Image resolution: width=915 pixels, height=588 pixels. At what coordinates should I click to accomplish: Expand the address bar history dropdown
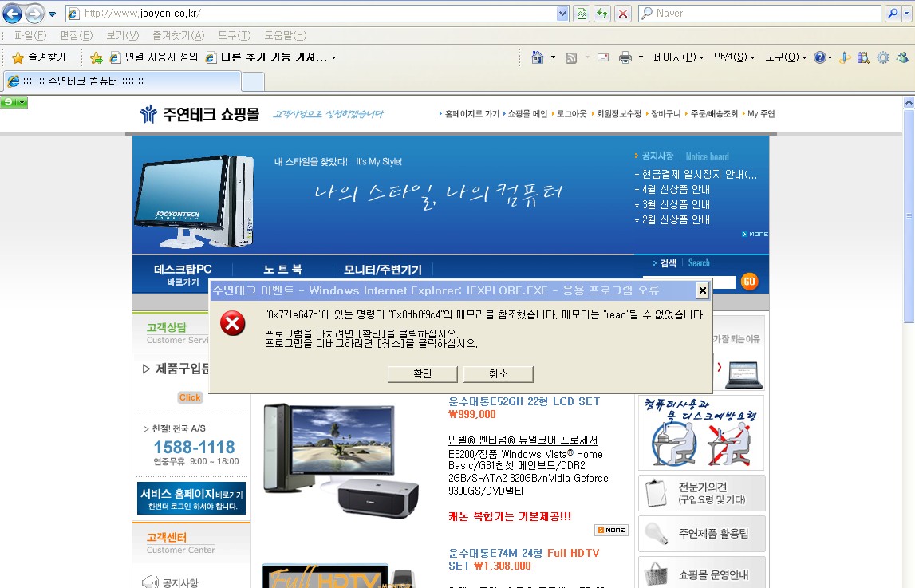[x=562, y=13]
